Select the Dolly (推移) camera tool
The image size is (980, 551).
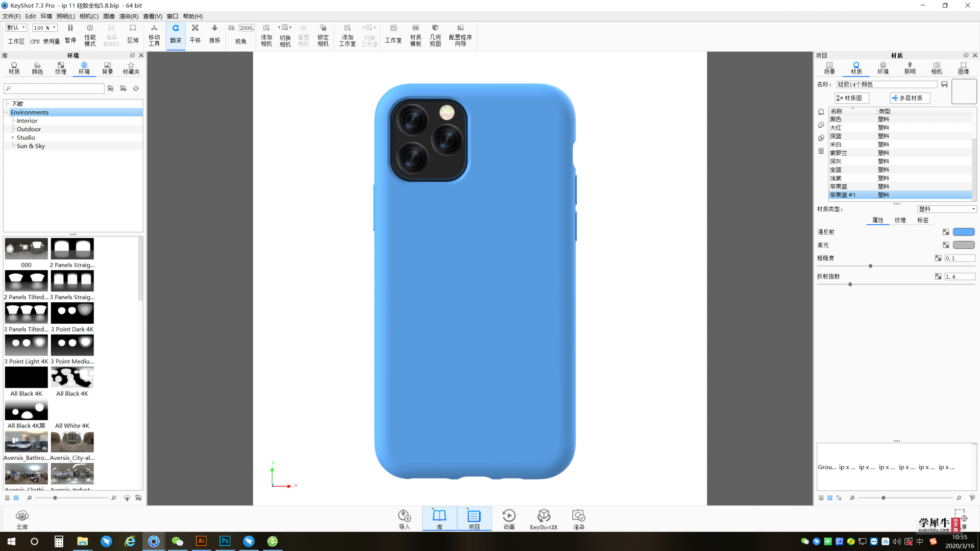(x=215, y=34)
